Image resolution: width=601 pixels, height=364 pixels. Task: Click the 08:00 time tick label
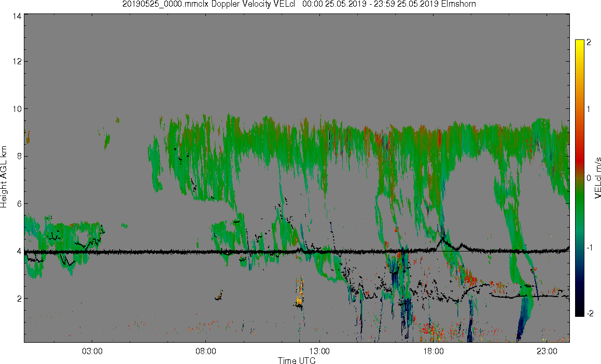click(x=206, y=352)
